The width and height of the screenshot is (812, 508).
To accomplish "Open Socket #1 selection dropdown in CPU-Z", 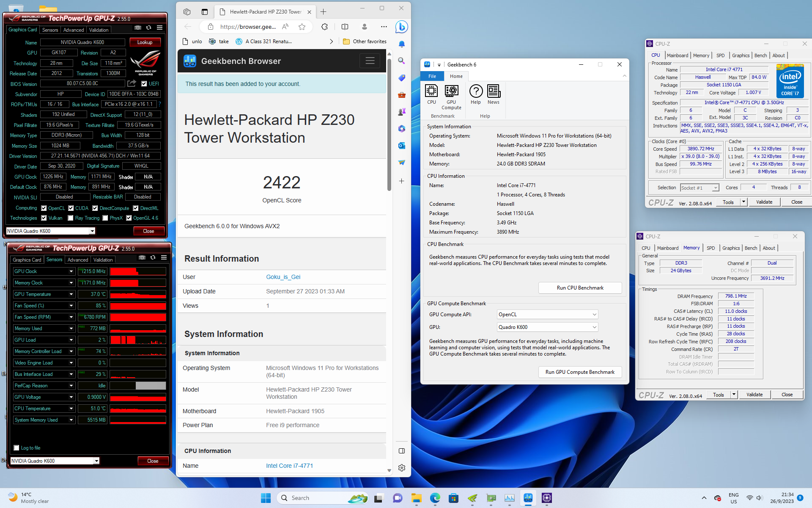I will click(700, 188).
